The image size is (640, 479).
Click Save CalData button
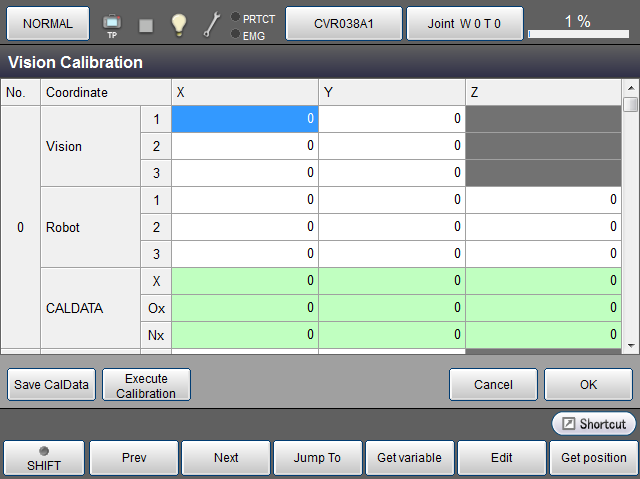51,385
